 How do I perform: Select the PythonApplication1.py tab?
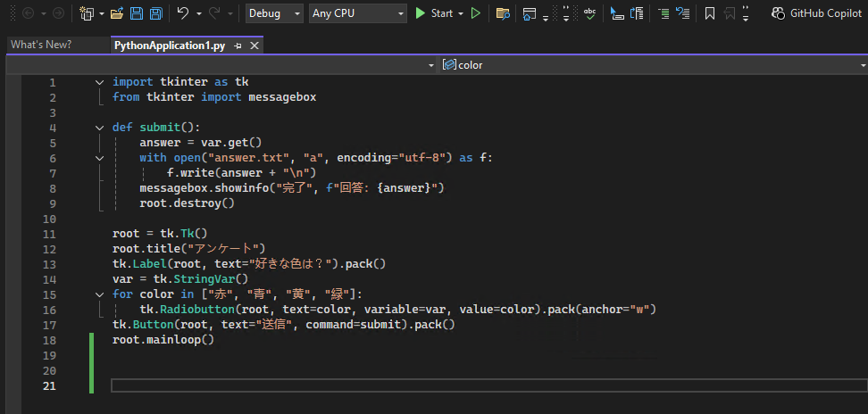[170, 46]
